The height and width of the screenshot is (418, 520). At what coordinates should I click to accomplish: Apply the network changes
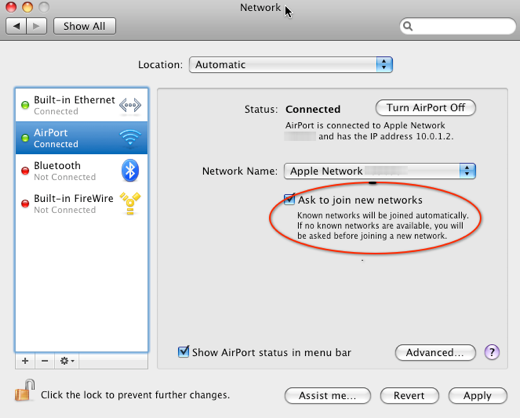click(477, 395)
